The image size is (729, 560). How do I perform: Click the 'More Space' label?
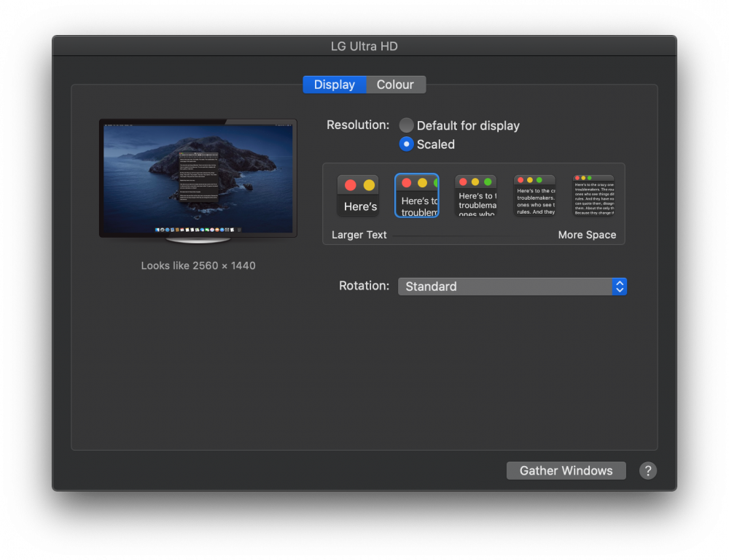point(587,235)
